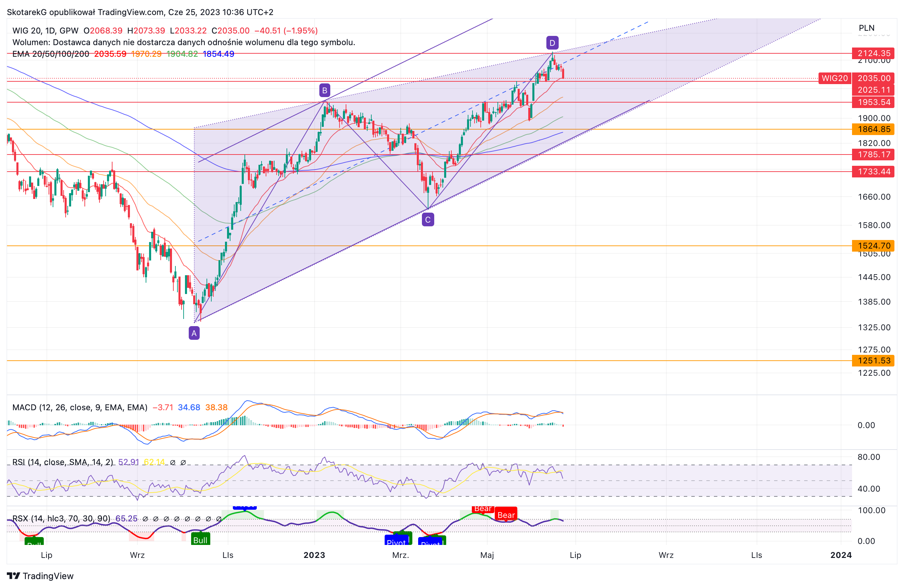The image size is (904, 588).
Task: Click the RSX (14, hlc3, 70, 30, 90) legend
Action: [61, 519]
